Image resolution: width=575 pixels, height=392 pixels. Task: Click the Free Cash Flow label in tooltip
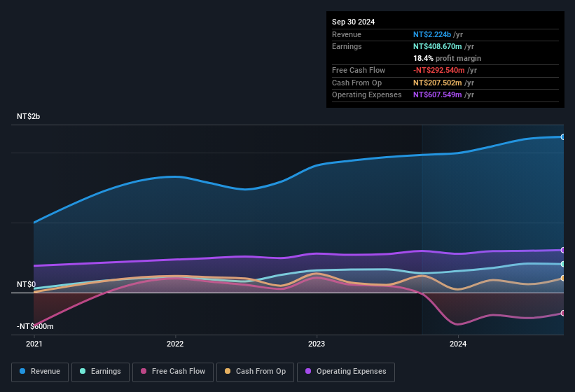pos(359,70)
